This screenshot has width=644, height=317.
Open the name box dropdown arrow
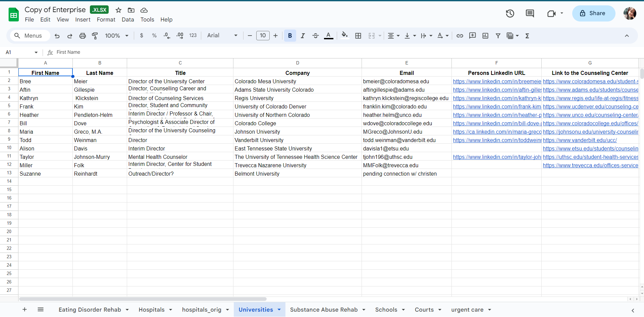pyautogui.click(x=36, y=52)
